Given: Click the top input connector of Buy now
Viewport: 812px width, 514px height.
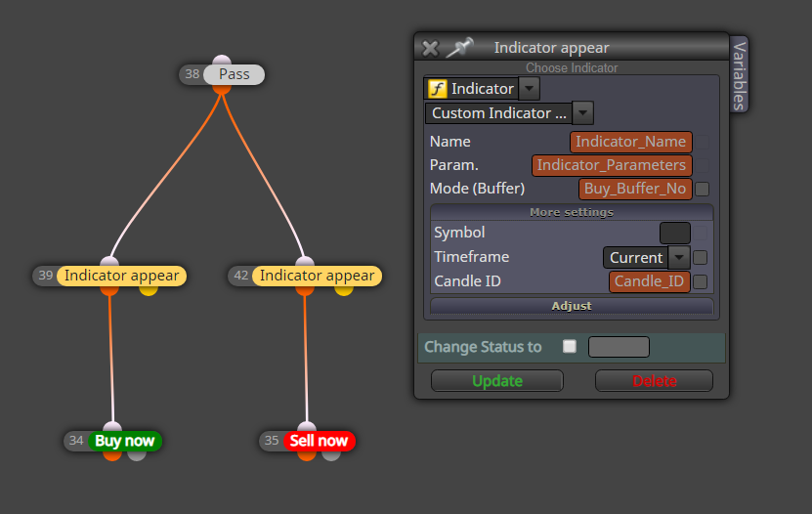Looking at the screenshot, I should click(112, 427).
